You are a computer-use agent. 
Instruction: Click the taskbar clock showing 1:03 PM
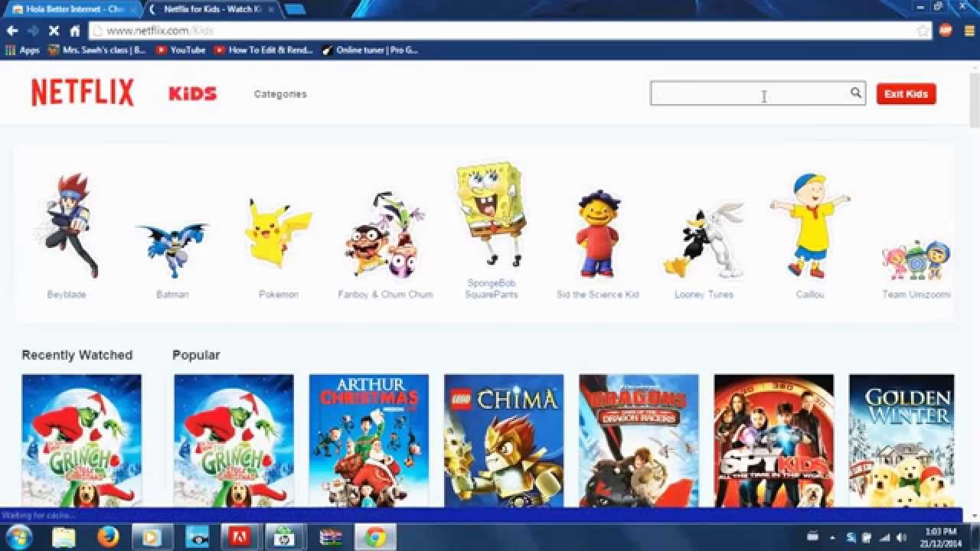pos(940,537)
